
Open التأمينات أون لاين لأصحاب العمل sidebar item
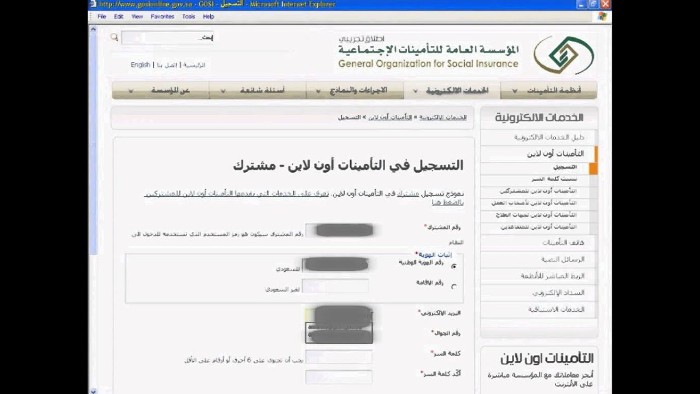pyautogui.click(x=534, y=203)
